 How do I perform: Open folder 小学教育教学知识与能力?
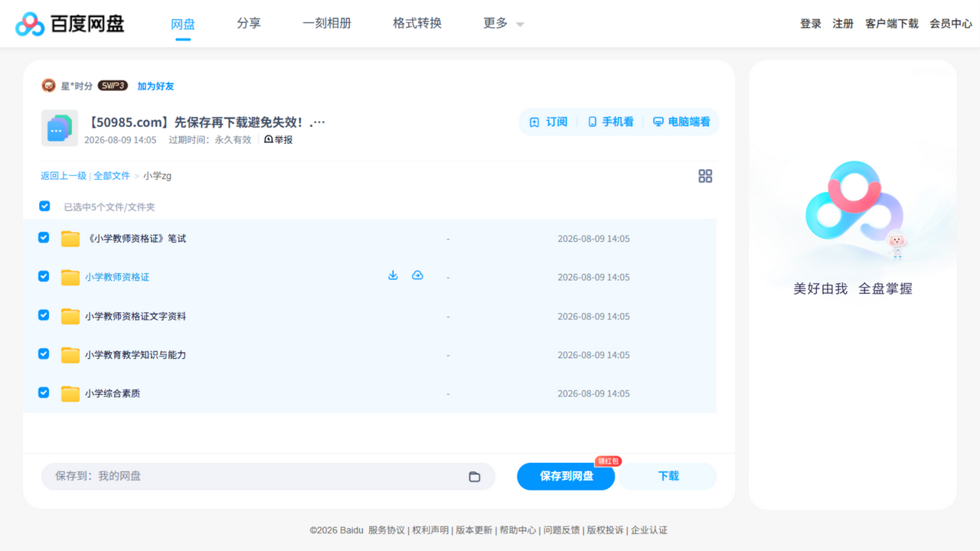tap(136, 355)
